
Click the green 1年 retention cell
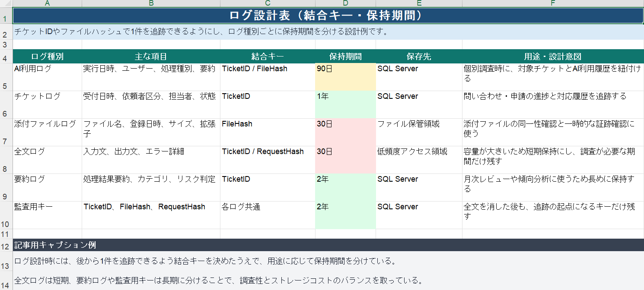pos(345,105)
